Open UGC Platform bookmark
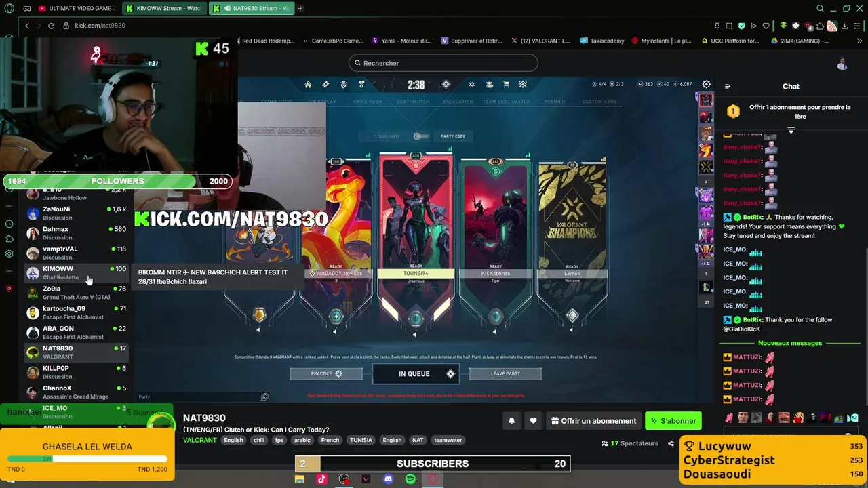This screenshot has height=488, width=868. (730, 41)
